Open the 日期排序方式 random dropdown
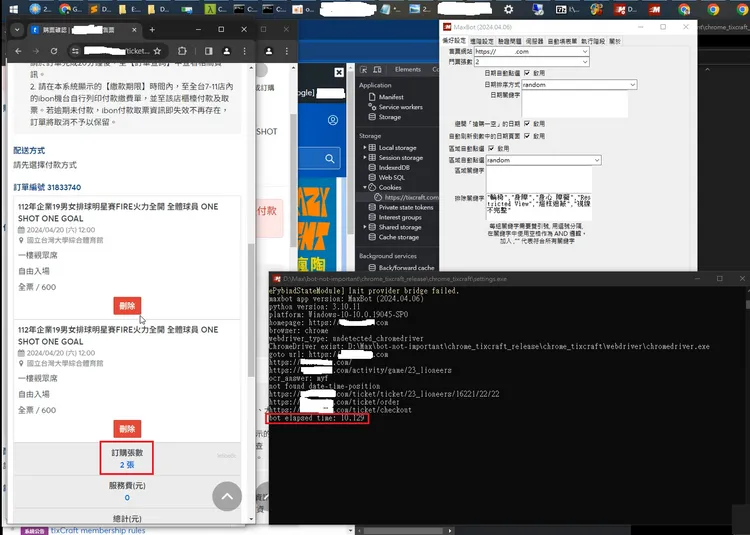Image resolution: width=750 pixels, height=535 pixels. point(632,85)
